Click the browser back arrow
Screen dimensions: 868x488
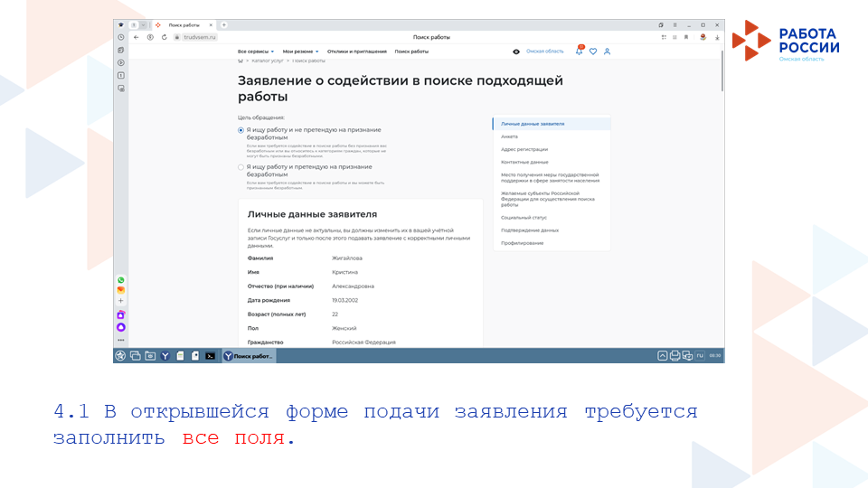[x=137, y=37]
